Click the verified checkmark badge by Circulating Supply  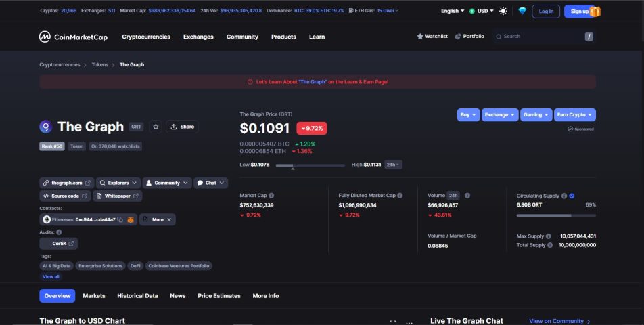[x=572, y=196]
